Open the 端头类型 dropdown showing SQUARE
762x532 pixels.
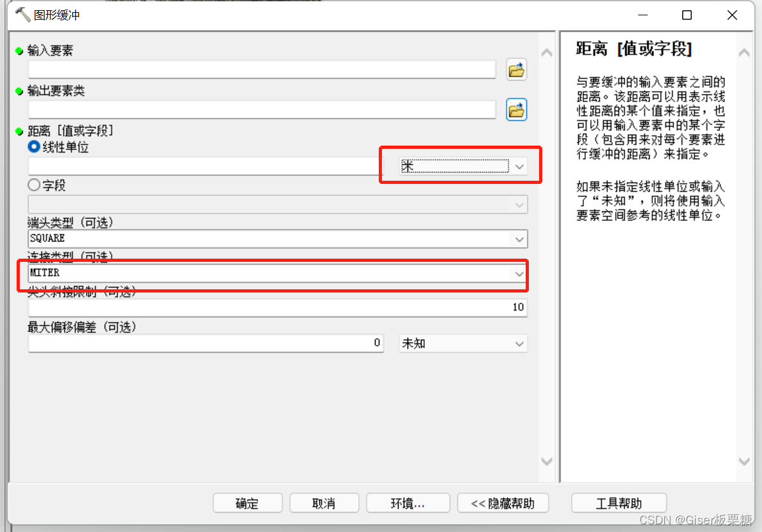519,238
